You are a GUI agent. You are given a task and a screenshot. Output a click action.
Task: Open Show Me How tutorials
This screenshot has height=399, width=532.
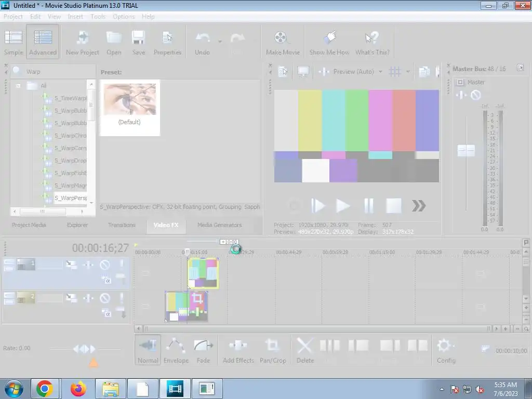[329, 43]
